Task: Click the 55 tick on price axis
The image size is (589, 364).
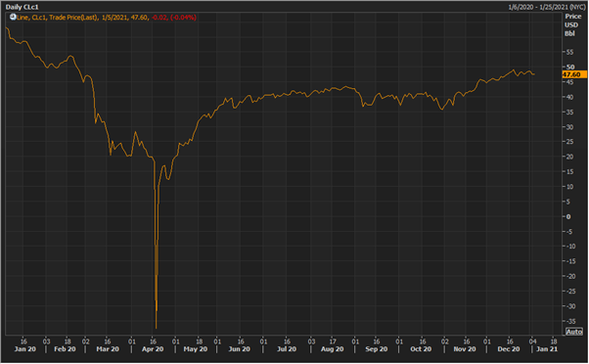Action: pyautogui.click(x=569, y=52)
